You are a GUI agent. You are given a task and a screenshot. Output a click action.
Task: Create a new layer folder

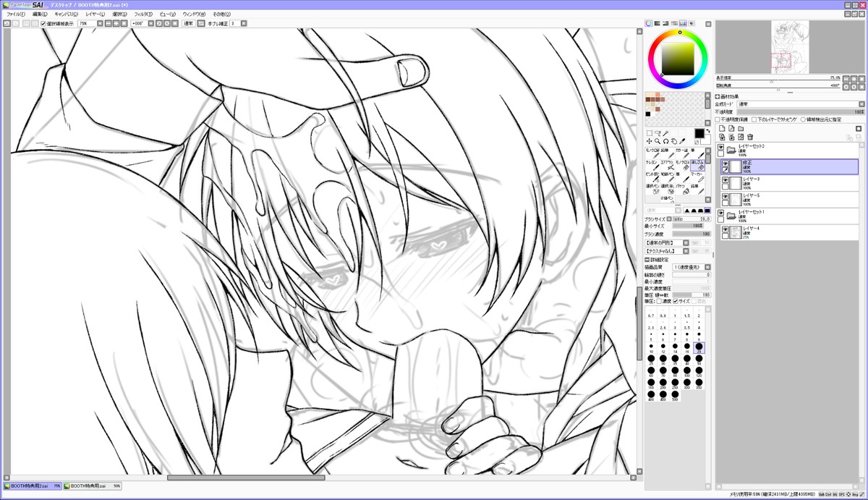click(x=741, y=129)
